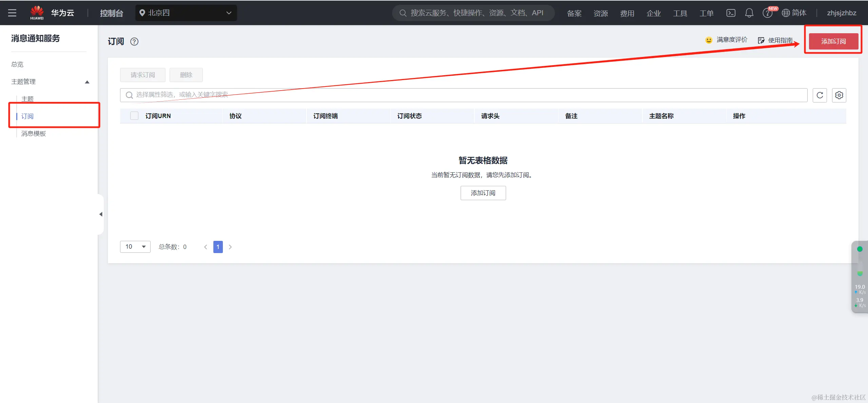Select 消息模板 in the sidebar
The image size is (868, 403).
(34, 133)
